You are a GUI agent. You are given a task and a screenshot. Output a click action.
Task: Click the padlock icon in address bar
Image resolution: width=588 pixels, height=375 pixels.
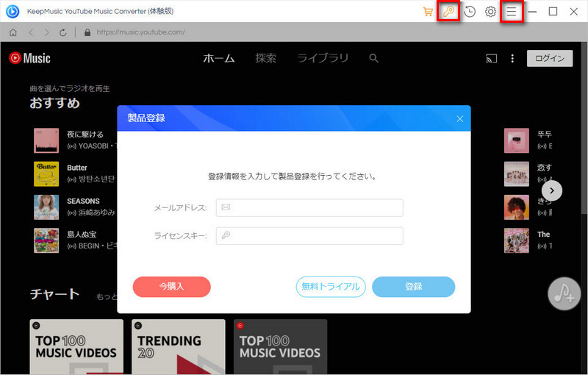[87, 32]
